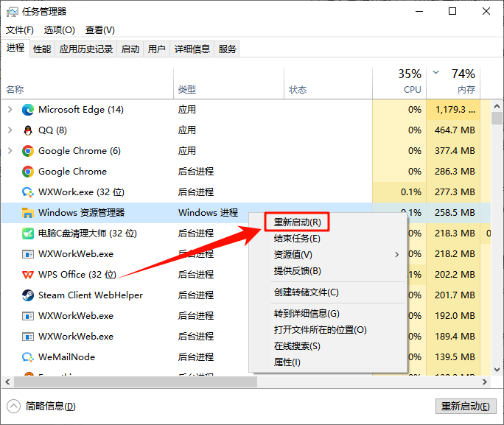Select the WXWork.exe (32 位) row text
Image resolution: width=504 pixels, height=425 pixels.
81,192
